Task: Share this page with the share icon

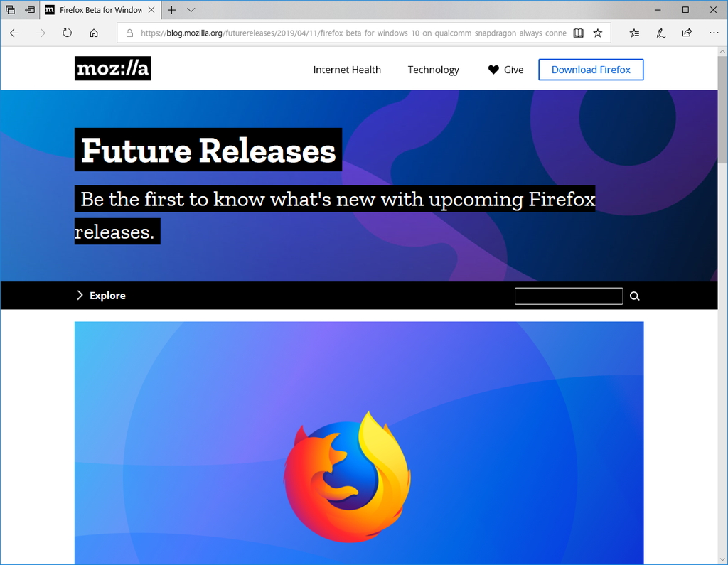Action: coord(686,33)
